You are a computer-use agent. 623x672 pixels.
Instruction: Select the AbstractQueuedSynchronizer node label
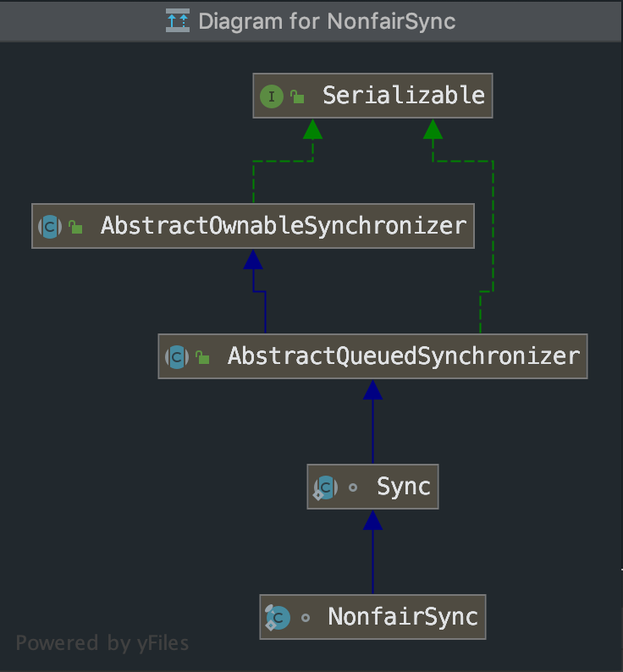(x=403, y=356)
